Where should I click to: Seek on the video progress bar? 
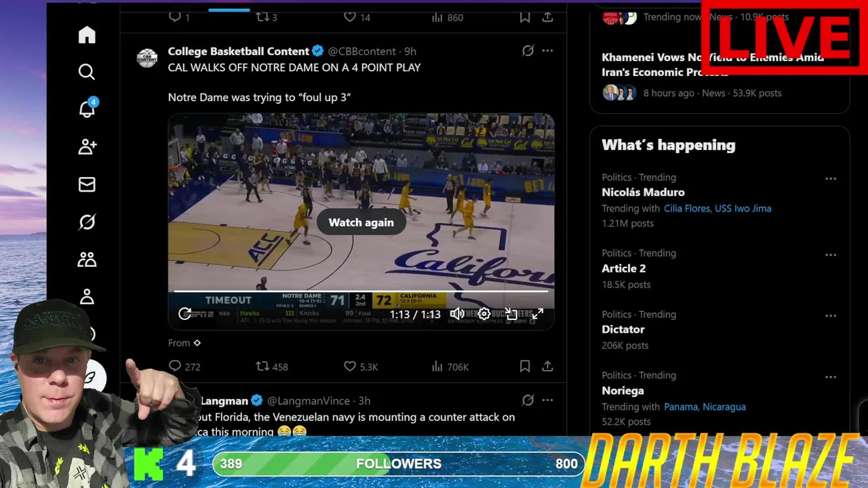pyautogui.click(x=361, y=292)
